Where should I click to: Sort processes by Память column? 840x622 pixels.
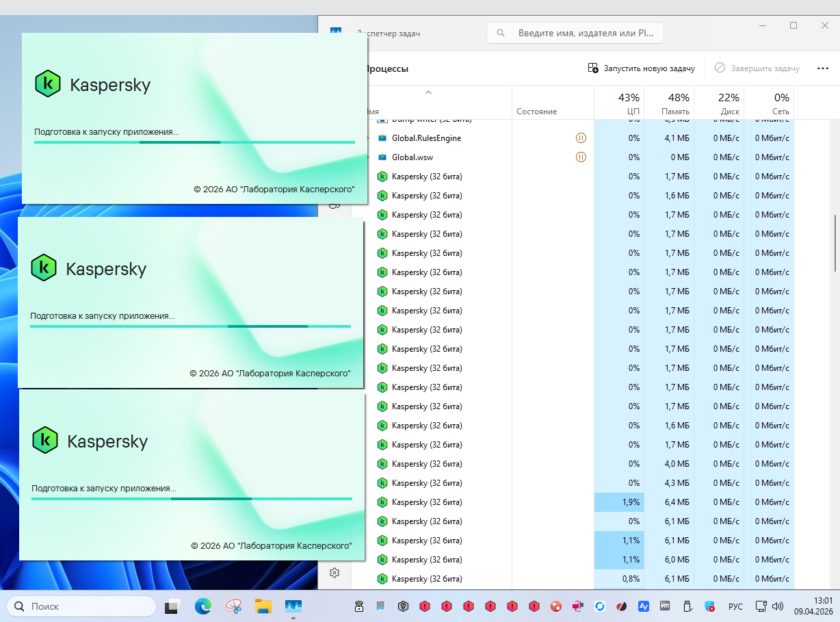point(669,103)
